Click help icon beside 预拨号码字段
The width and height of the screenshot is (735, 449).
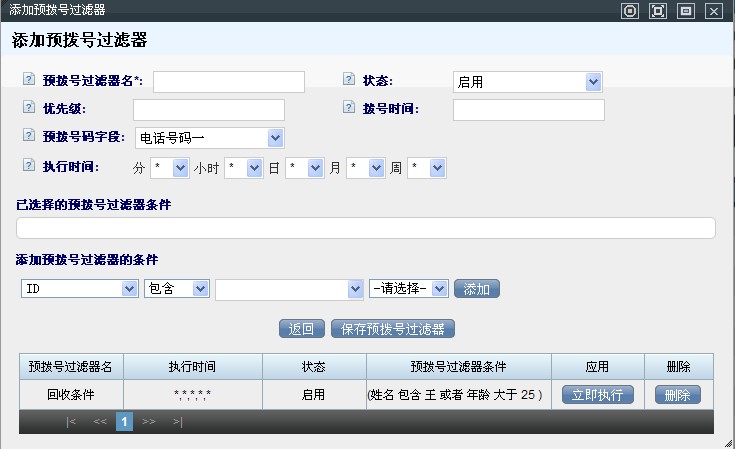27,136
